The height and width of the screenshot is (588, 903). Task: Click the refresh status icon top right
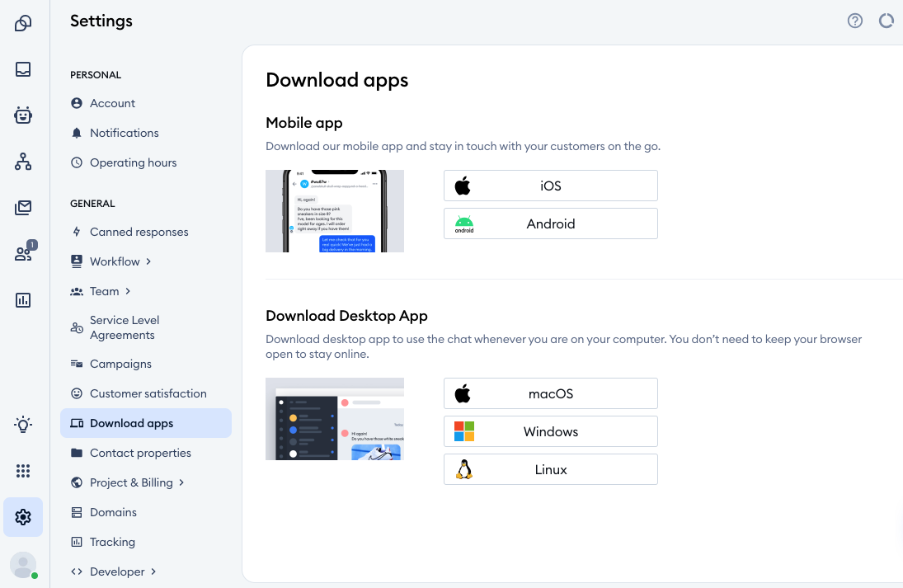pos(887,21)
